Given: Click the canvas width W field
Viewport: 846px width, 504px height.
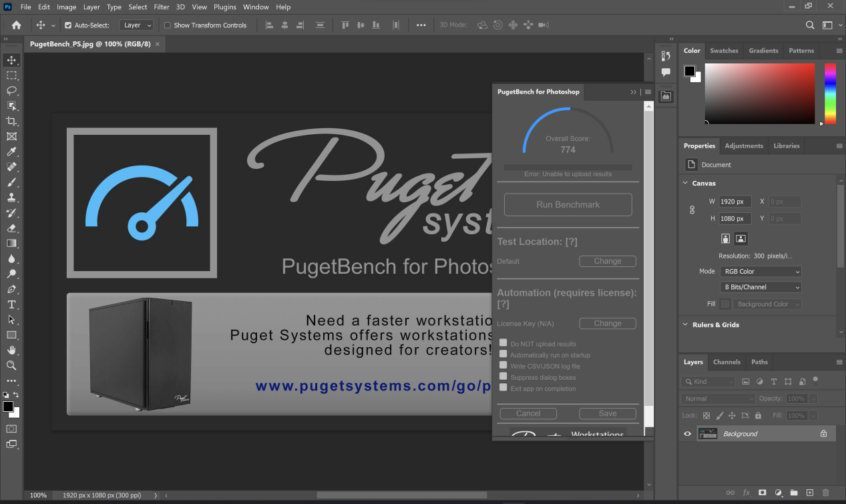Looking at the screenshot, I should pyautogui.click(x=735, y=201).
